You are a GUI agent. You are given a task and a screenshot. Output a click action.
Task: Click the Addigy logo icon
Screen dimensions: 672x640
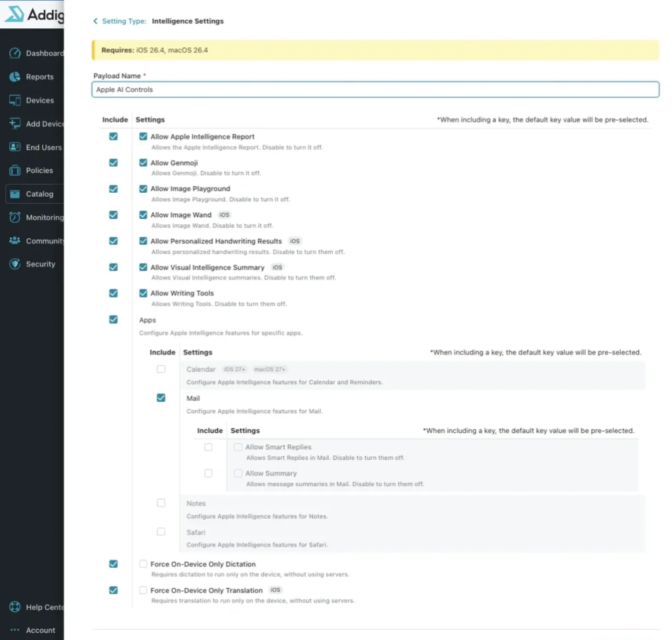(14, 14)
